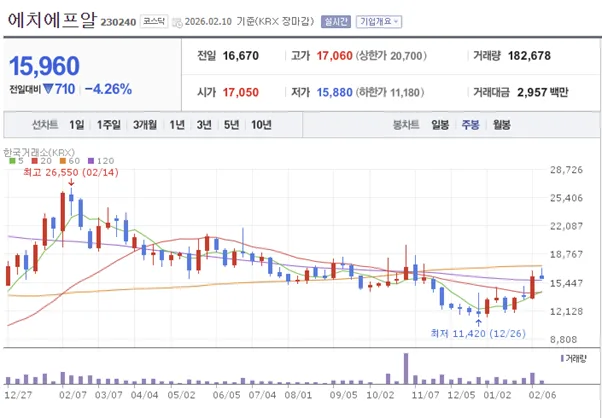Click the 03/07 date axis label
The height and width of the screenshot is (418, 602).
click(x=108, y=395)
